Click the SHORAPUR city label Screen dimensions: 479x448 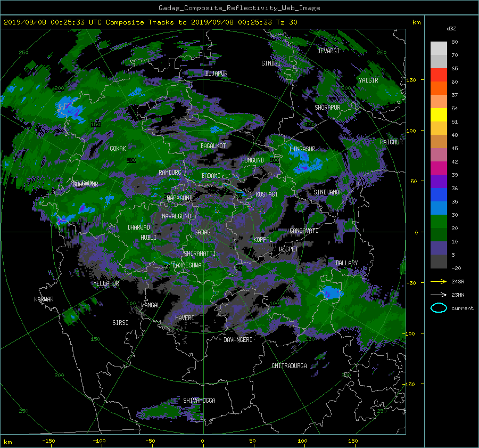327,108
